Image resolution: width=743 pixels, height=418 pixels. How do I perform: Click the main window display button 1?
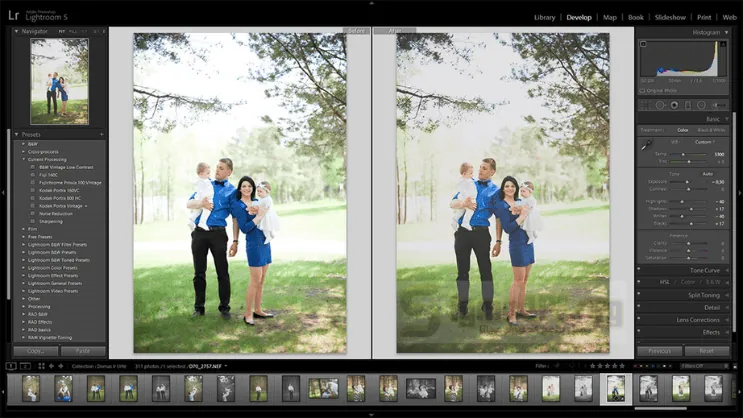point(11,366)
